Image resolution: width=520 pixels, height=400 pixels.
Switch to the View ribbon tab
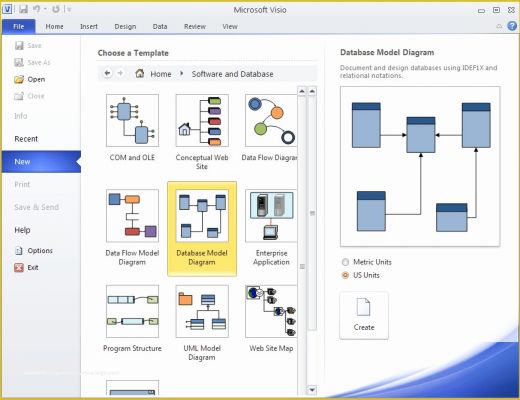230,26
